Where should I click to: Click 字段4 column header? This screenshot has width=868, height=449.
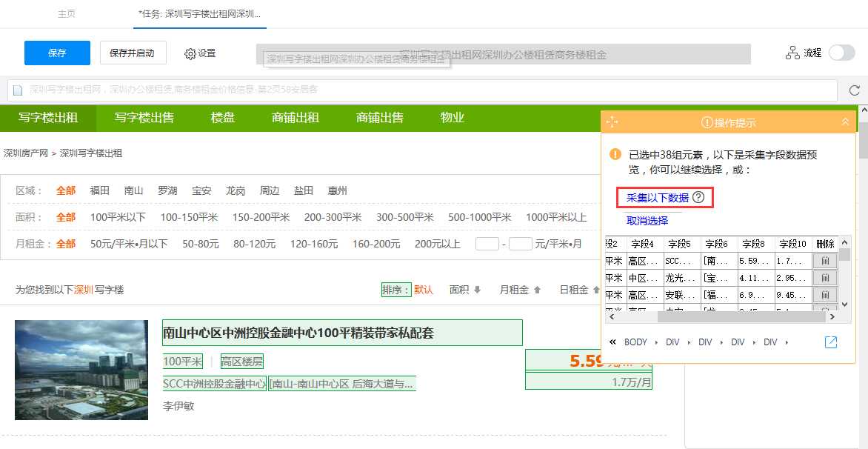tap(644, 244)
